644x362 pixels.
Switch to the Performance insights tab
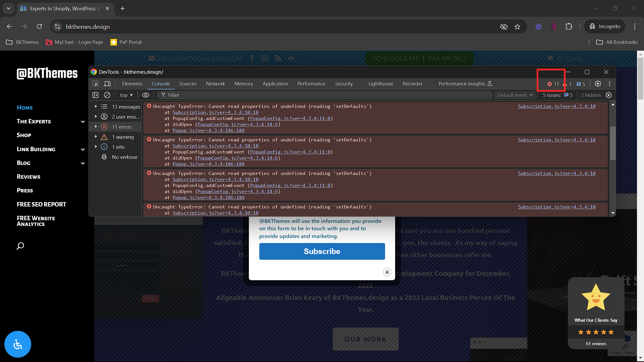coord(465,84)
